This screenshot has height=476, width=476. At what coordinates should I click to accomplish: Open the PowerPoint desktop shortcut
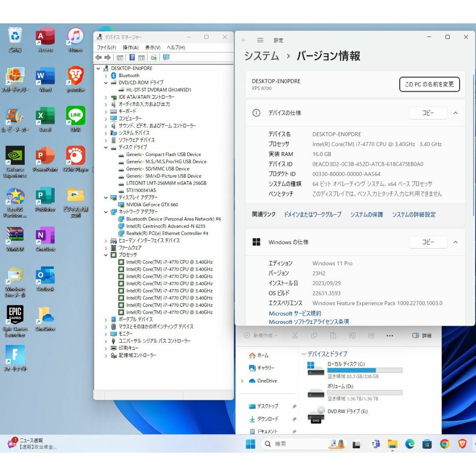45,160
